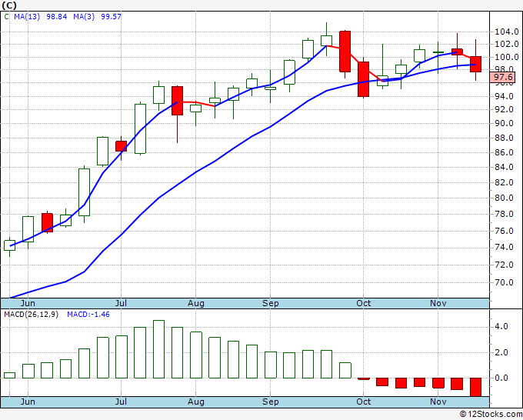
Task: Select the MACD(26,12,9) indicator label
Action: tap(31, 315)
